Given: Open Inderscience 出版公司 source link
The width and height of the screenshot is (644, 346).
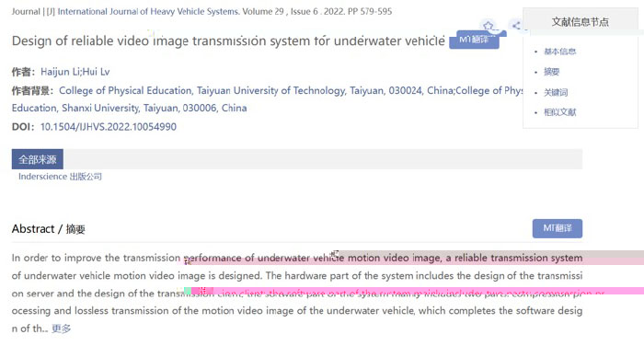Looking at the screenshot, I should pyautogui.click(x=60, y=177).
